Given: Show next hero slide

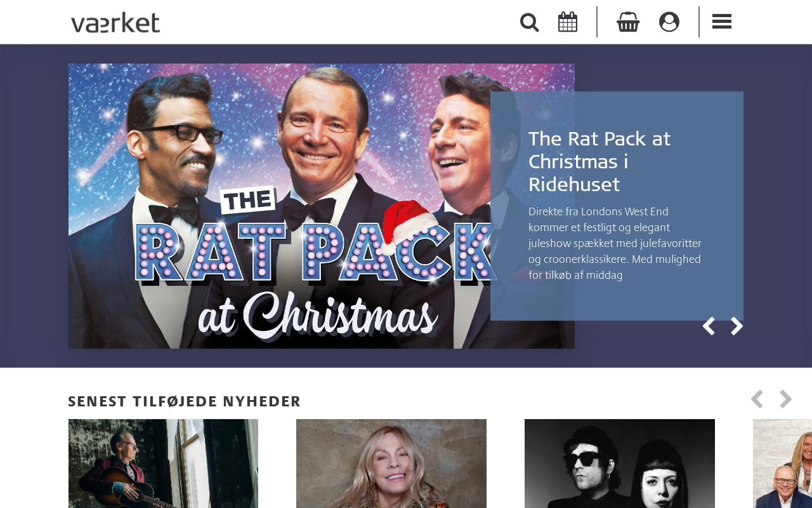Looking at the screenshot, I should (737, 326).
